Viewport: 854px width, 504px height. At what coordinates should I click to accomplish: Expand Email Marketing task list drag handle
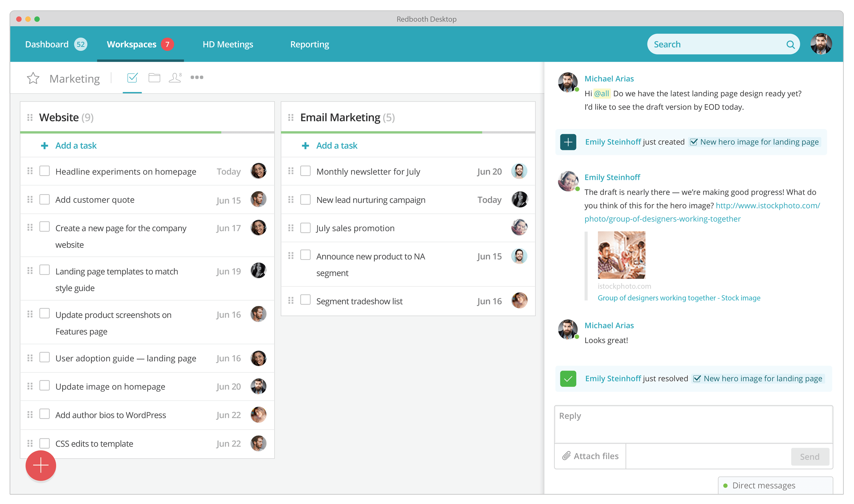coord(290,117)
